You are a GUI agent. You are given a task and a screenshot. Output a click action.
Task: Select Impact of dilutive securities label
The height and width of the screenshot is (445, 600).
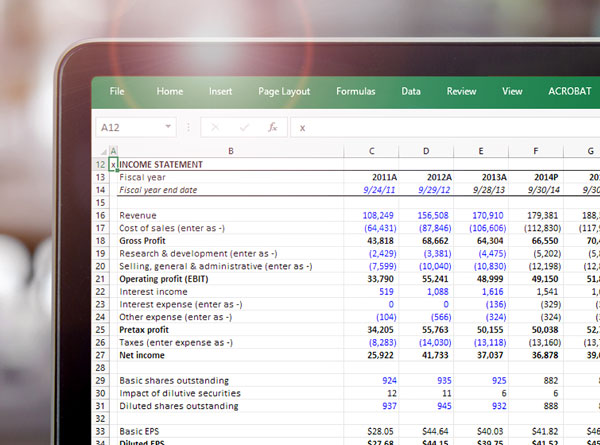pos(231,393)
